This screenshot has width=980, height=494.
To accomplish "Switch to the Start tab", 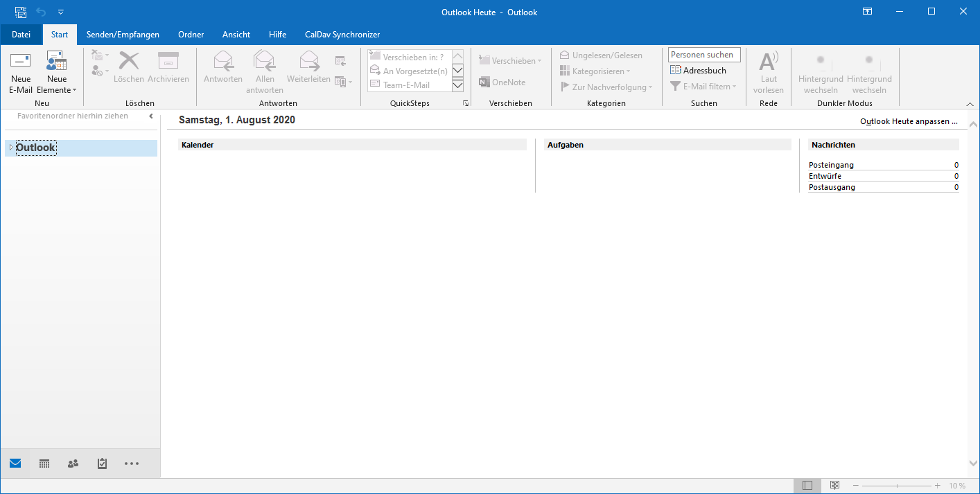I will [60, 35].
